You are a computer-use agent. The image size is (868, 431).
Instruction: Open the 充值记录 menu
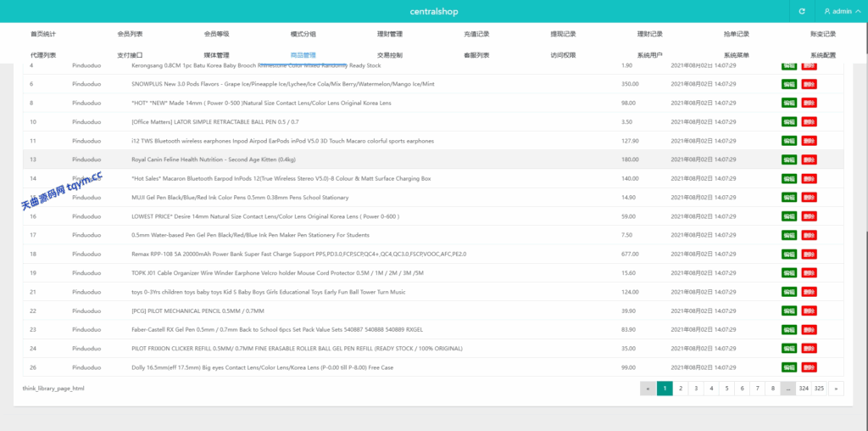[476, 34]
